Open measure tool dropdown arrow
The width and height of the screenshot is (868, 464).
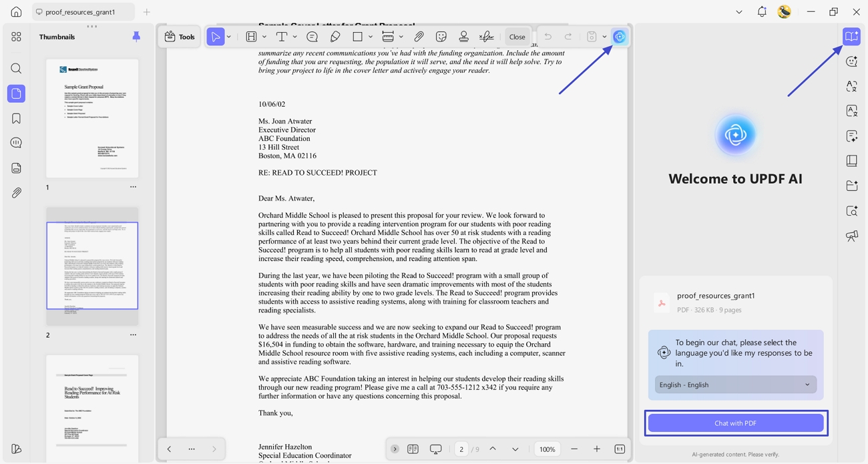[401, 37]
